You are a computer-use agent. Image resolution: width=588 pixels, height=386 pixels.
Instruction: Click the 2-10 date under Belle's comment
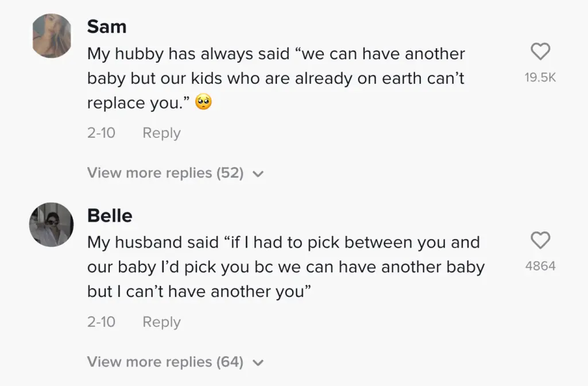(x=101, y=322)
